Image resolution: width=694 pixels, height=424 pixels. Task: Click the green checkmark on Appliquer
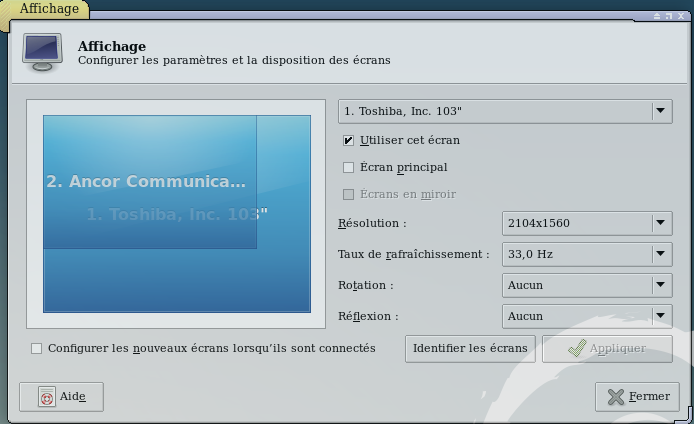click(577, 348)
